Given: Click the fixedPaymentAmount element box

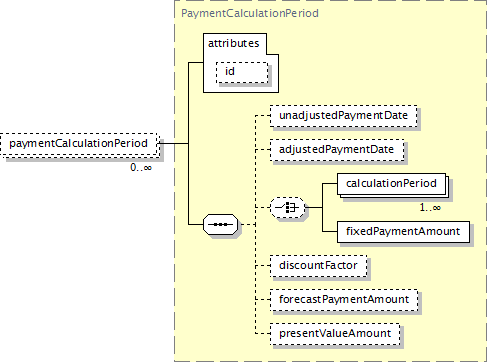Looking at the screenshot, I should coord(403,231).
